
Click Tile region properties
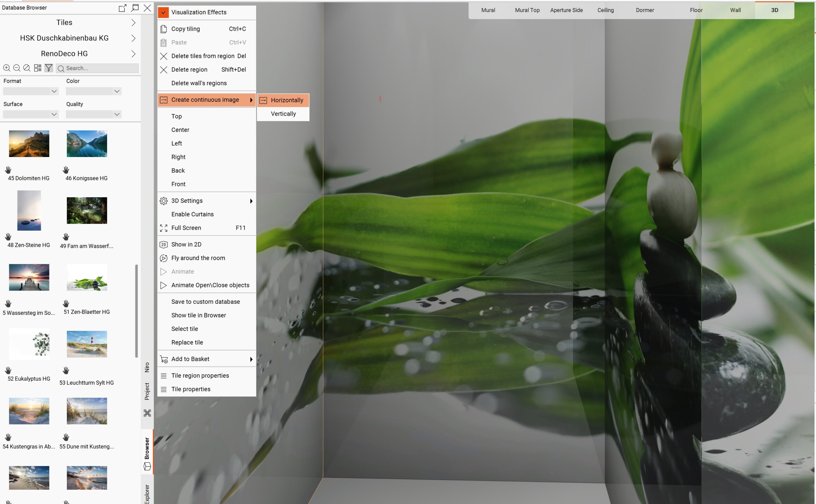(x=200, y=376)
